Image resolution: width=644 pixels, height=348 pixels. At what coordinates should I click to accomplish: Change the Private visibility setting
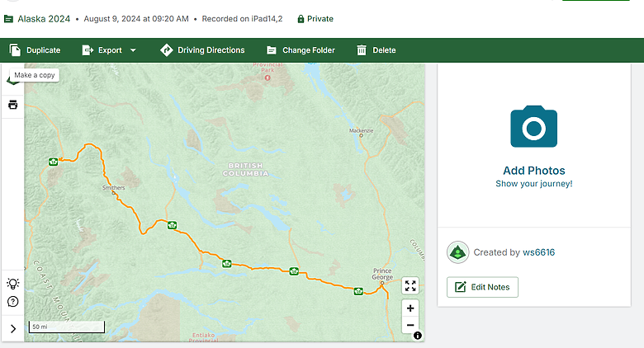click(x=315, y=19)
